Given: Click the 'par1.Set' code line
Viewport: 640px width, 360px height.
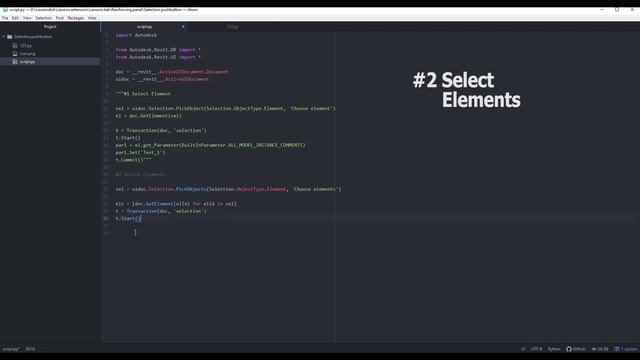Looking at the screenshot, I should pos(140,152).
